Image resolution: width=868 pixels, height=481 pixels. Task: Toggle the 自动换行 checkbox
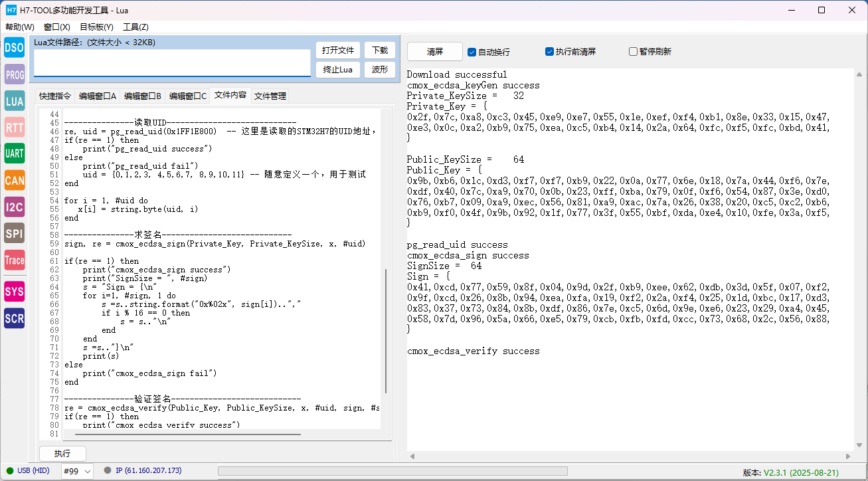(x=472, y=52)
